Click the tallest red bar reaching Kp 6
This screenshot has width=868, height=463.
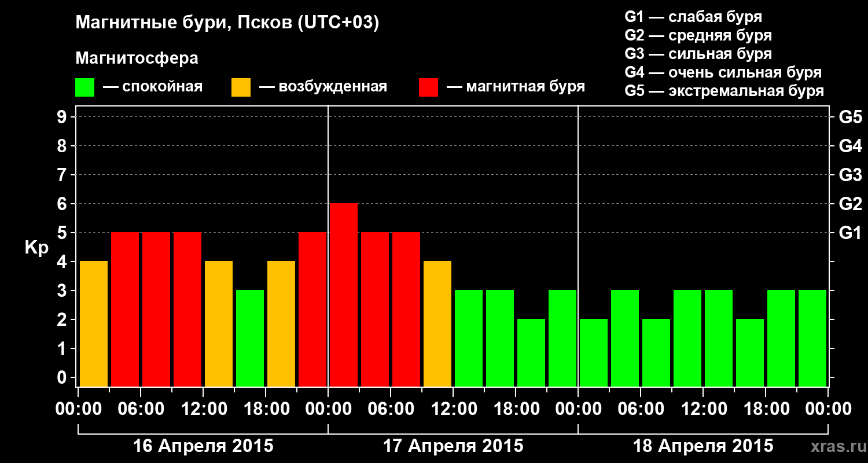pyautogui.click(x=344, y=295)
